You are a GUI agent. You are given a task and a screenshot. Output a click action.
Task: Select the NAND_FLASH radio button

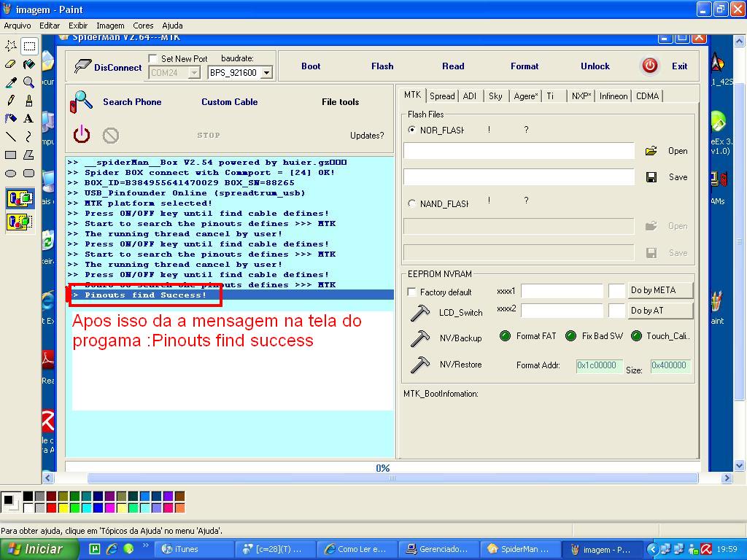coord(412,204)
